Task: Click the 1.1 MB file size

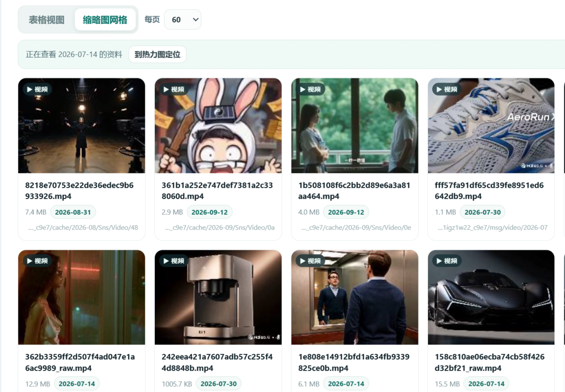Action: pyautogui.click(x=445, y=212)
